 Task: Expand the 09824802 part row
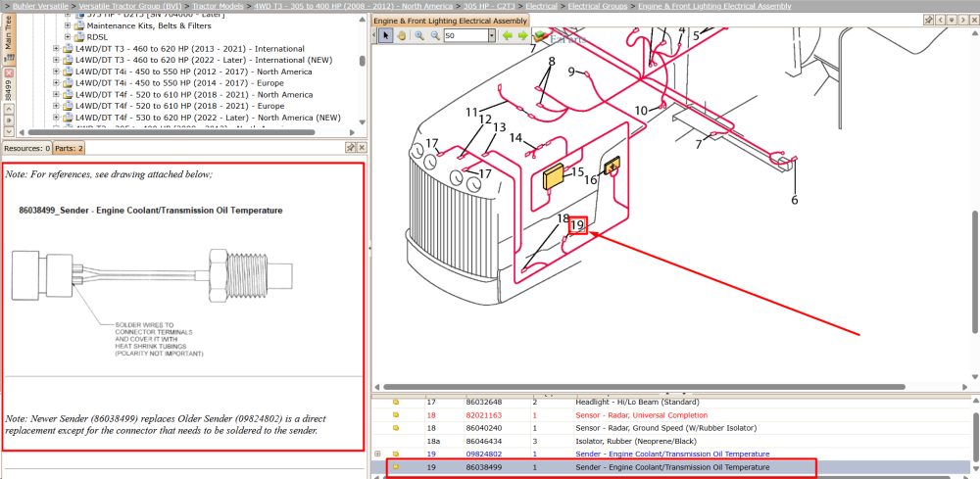[x=377, y=454]
